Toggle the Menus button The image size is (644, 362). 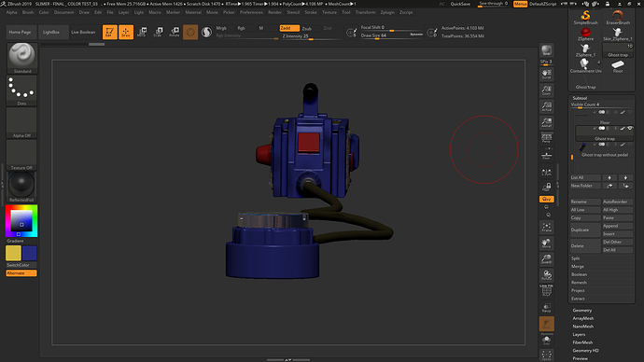(520, 4)
